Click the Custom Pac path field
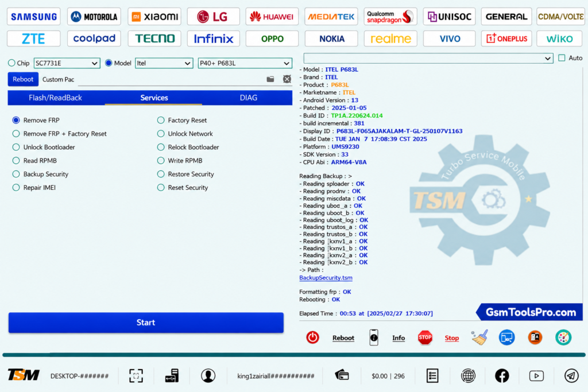This screenshot has height=392, width=588. coord(171,79)
